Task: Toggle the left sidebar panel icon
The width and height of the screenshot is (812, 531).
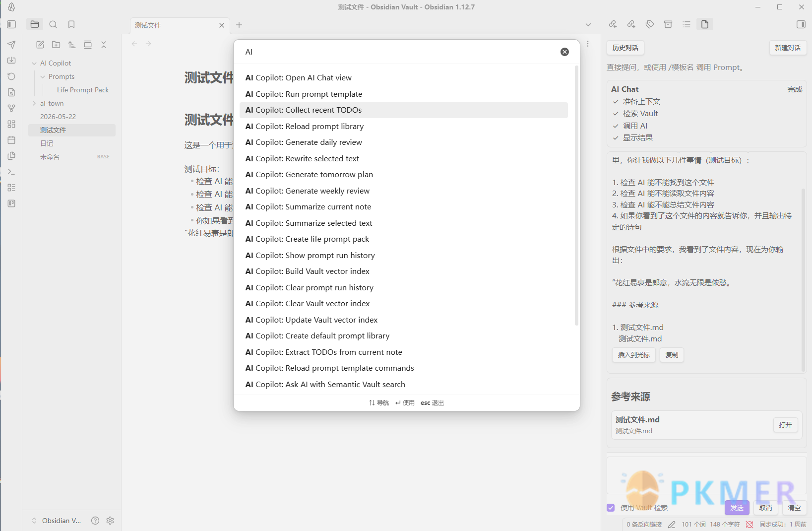Action: pos(11,24)
